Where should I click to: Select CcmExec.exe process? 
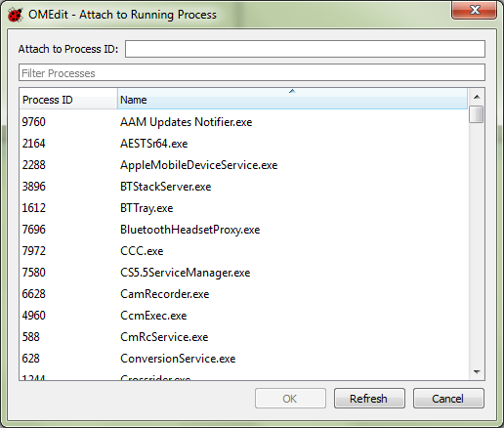[153, 316]
